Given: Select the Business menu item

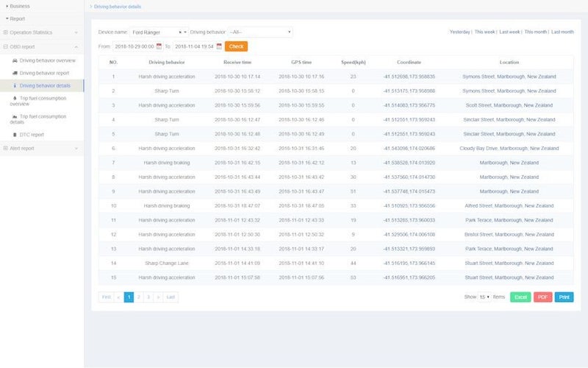Looking at the screenshot, I should [x=20, y=6].
